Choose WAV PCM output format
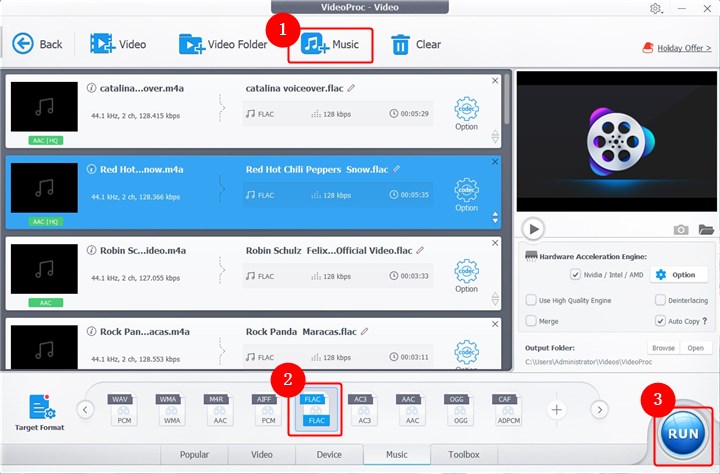Viewport: 720px width, 474px height. 124,409
